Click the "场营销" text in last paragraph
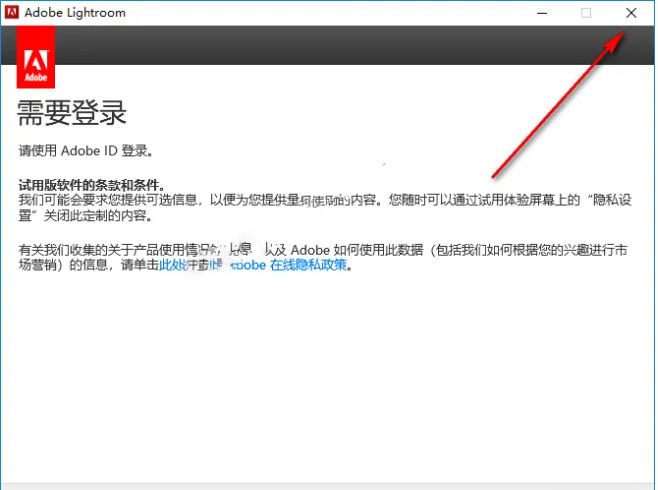This screenshot has height=490, width=658. [38, 266]
